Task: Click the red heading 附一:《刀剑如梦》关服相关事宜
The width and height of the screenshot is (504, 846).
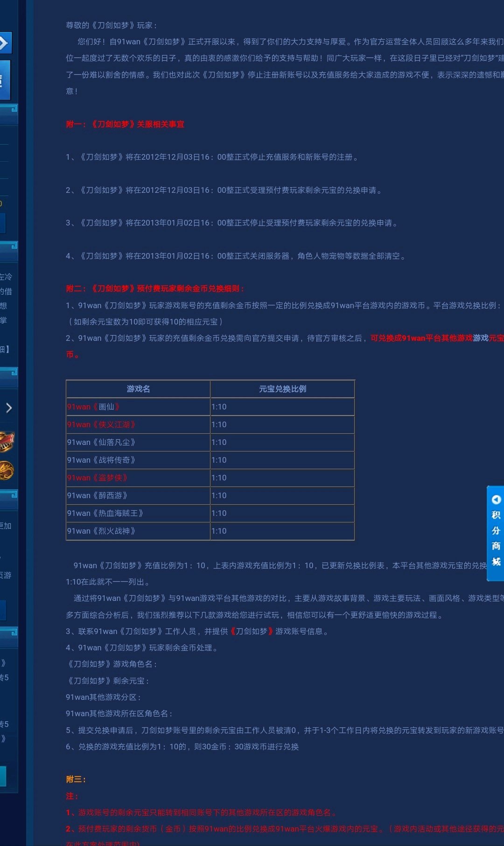Action: coord(125,124)
